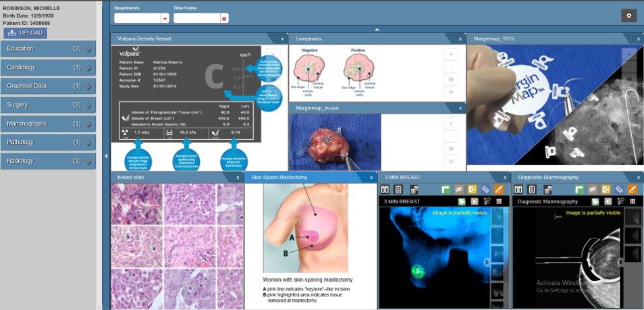
Task: Click the clipboard report icon in Diagnostic Mammography
Action: [x=532, y=190]
